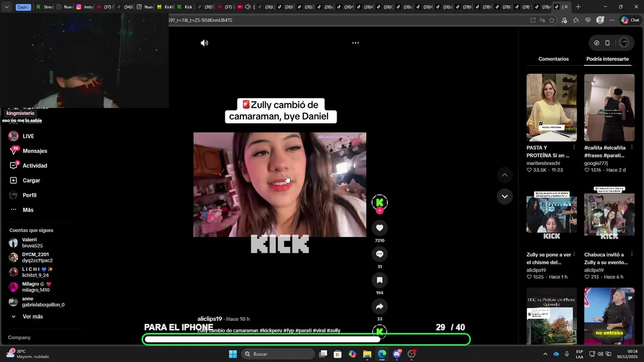The image size is (644, 362).
Task: Follow aliclips19 via the red plus badge
Action: pos(379,211)
